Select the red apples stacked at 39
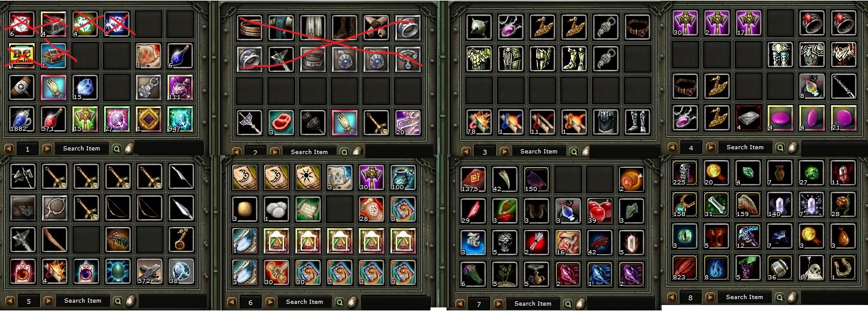The width and height of the screenshot is (868, 311). pos(600,210)
